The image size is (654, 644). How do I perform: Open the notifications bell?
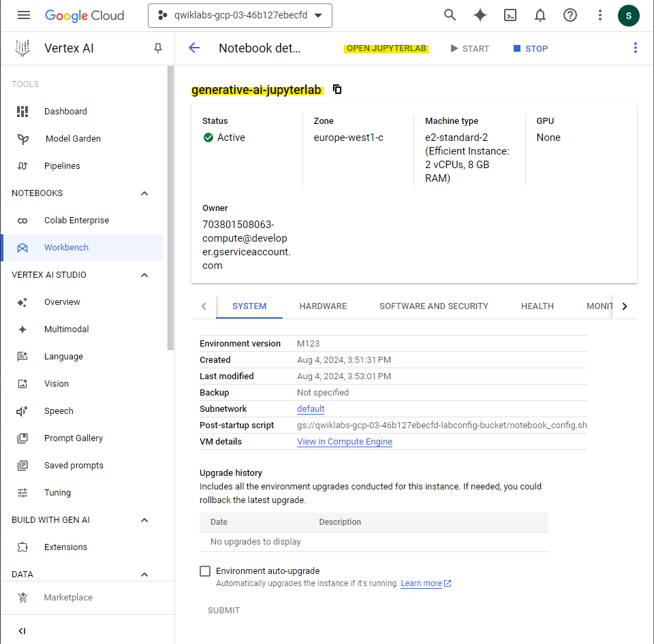540,16
